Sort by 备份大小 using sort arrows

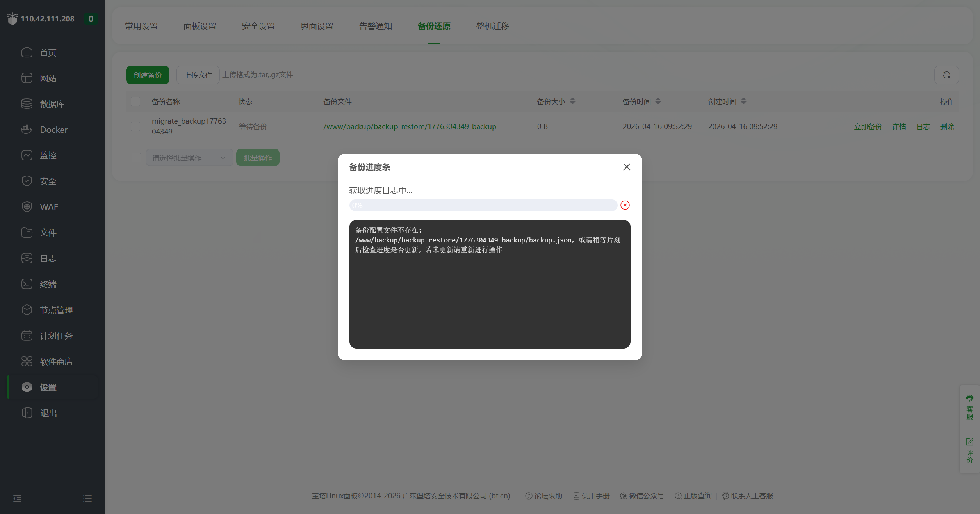(x=572, y=101)
